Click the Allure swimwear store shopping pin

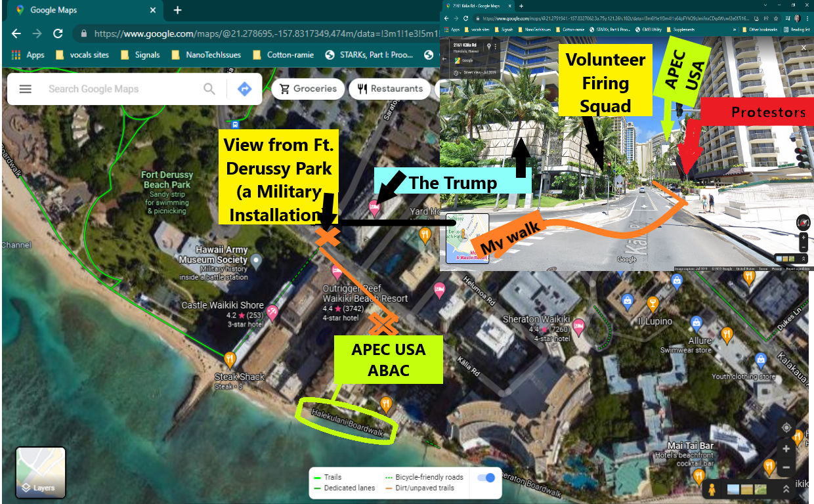coord(695,324)
